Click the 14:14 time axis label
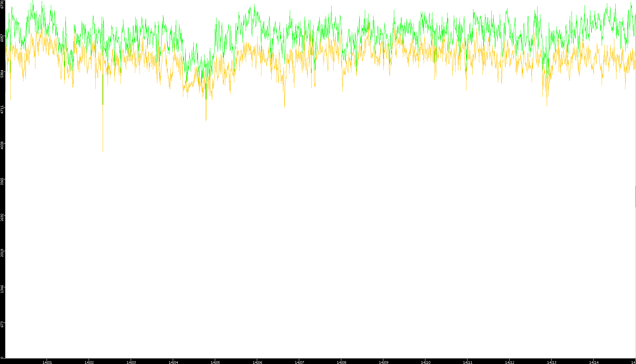 [x=594, y=362]
